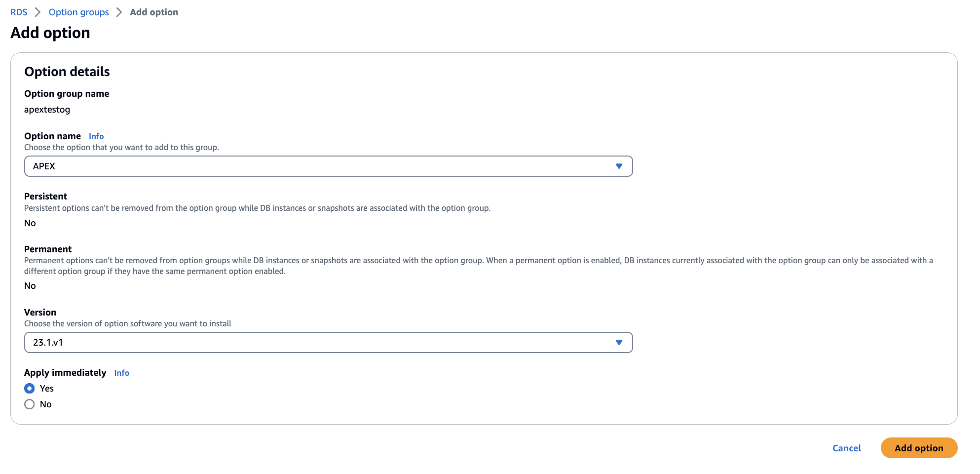Open the Option groups breadcrumb link
The width and height of the screenshot is (980, 474).
point(79,12)
